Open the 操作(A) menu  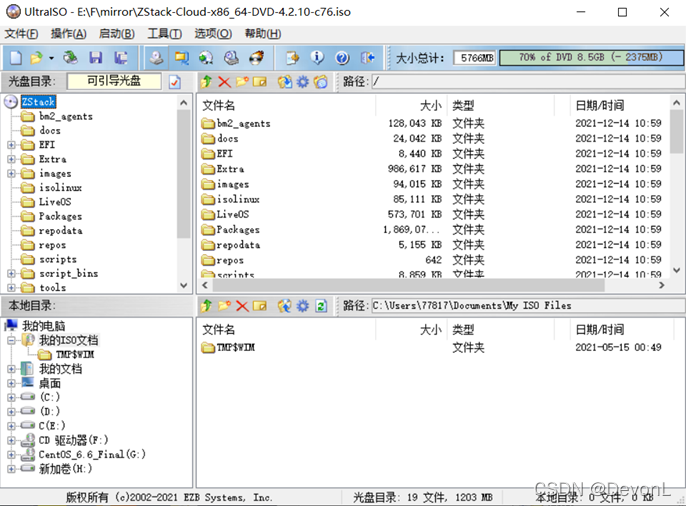[x=69, y=34]
